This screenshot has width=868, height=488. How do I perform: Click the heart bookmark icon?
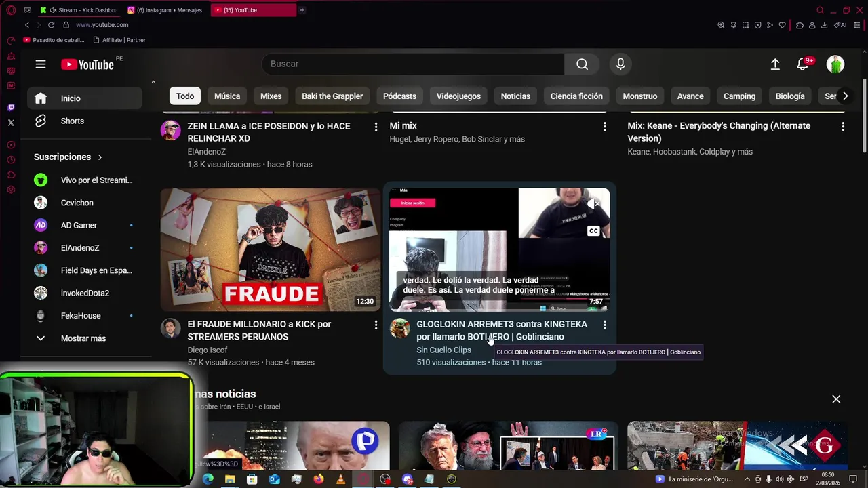click(782, 25)
